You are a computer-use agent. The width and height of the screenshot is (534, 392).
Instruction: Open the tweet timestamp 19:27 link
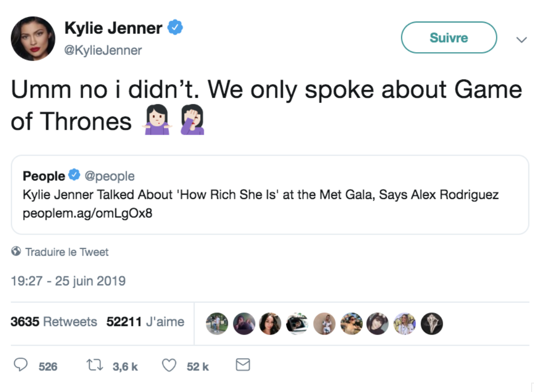tap(68, 281)
